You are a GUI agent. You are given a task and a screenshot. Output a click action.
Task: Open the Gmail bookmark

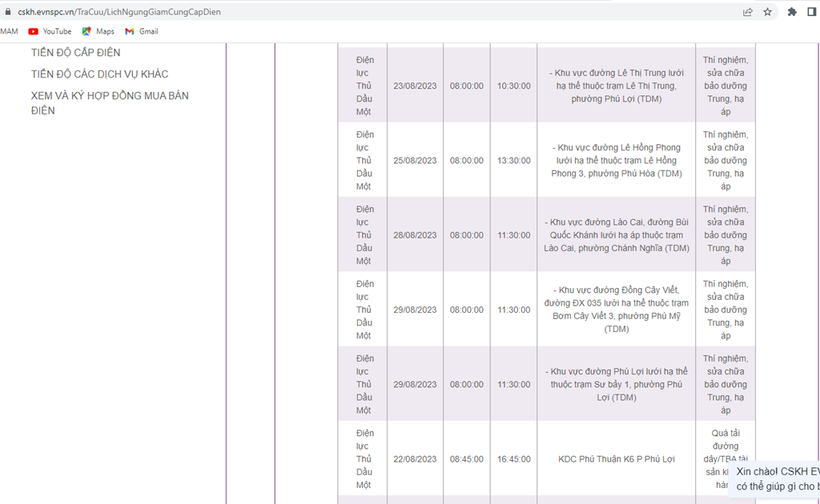coord(142,31)
